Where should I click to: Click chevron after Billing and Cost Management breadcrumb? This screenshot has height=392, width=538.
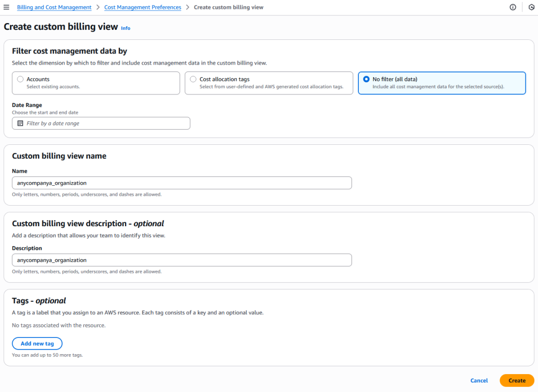(x=98, y=7)
